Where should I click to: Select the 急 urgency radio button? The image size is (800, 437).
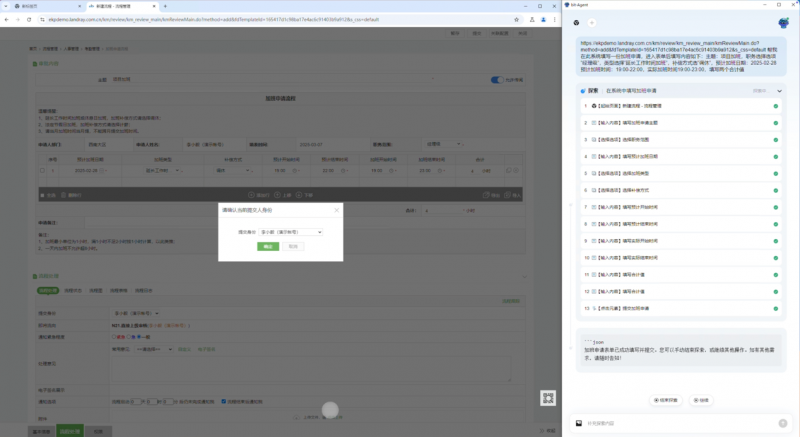[x=128, y=337]
